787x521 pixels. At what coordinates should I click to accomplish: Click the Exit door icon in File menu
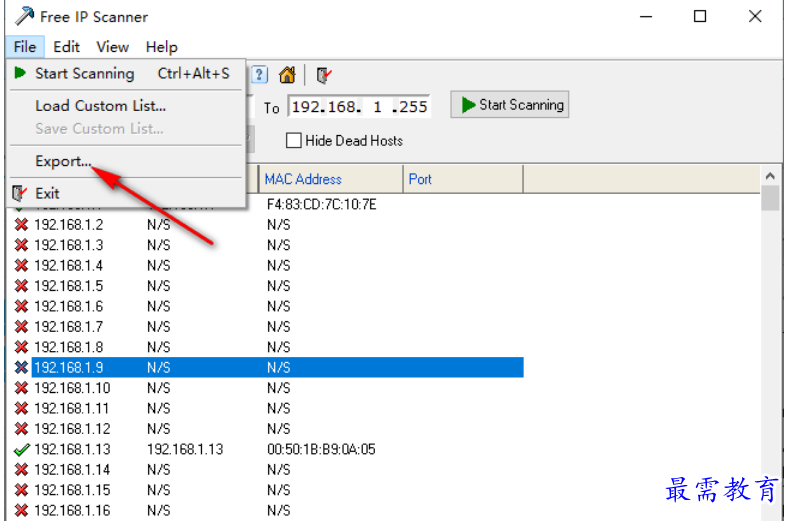pos(19,193)
